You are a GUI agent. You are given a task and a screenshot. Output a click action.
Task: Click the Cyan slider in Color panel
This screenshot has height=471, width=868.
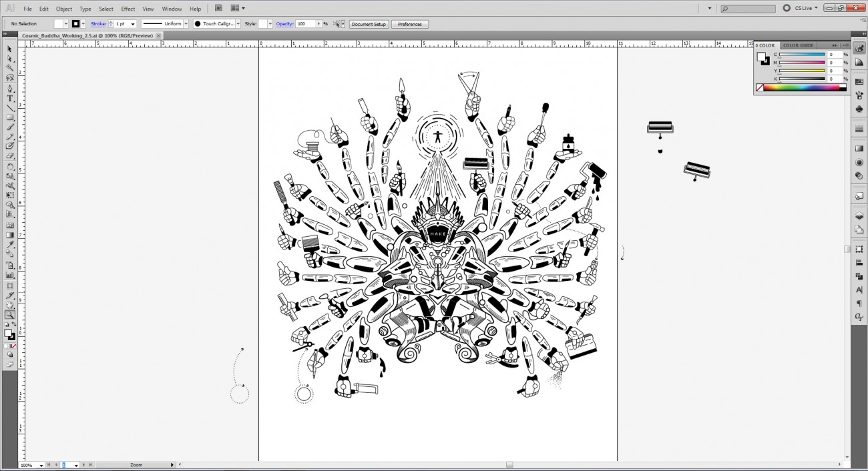click(x=802, y=55)
